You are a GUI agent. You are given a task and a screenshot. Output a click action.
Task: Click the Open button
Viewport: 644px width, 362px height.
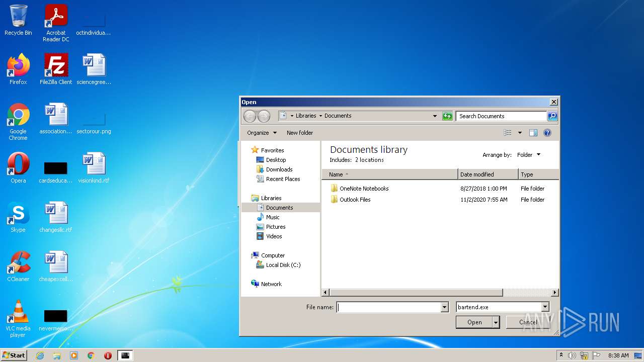pyautogui.click(x=474, y=322)
